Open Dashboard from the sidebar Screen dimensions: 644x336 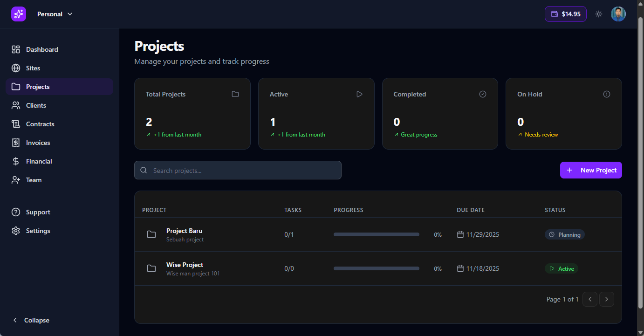(42, 49)
